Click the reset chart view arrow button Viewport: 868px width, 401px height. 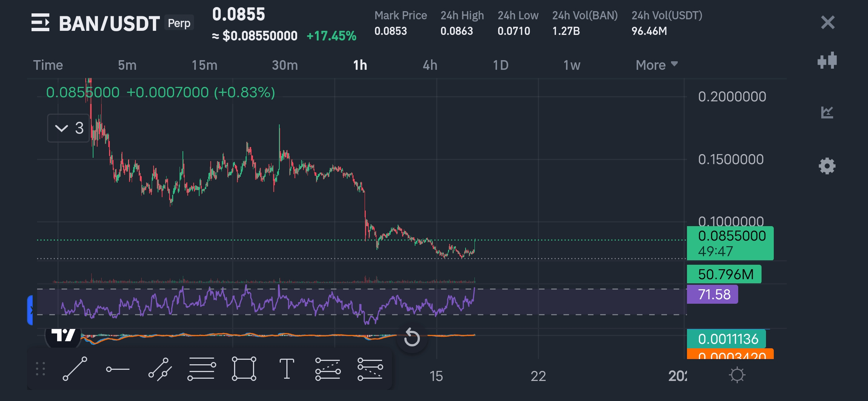[412, 338]
